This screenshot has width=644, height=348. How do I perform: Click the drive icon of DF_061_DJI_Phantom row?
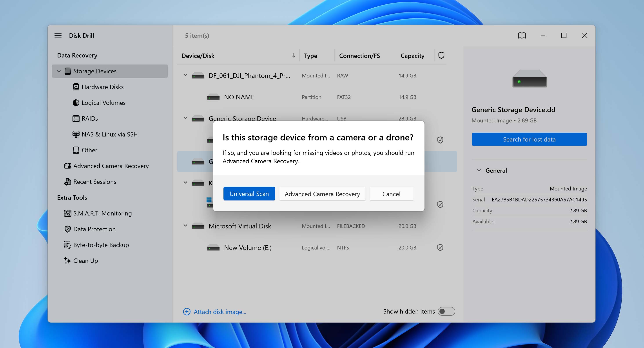(198, 76)
